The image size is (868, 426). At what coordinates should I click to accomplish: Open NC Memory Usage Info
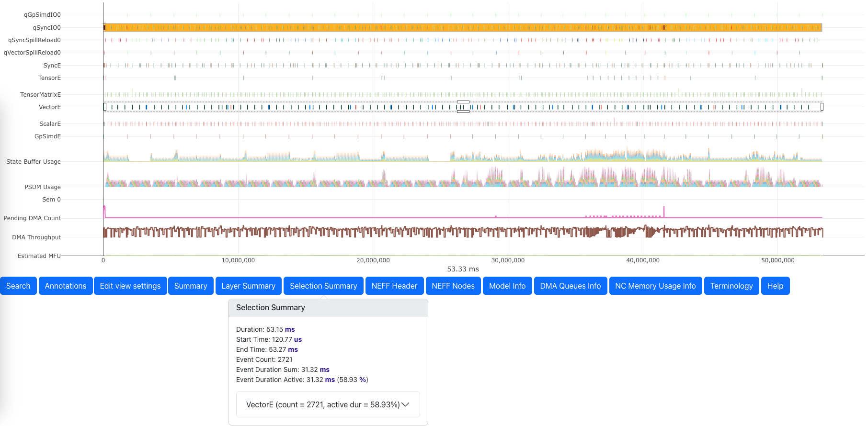[655, 286]
